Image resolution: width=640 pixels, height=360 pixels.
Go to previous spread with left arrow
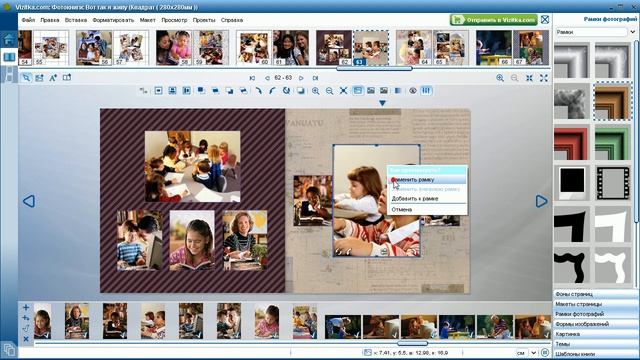tap(29, 201)
